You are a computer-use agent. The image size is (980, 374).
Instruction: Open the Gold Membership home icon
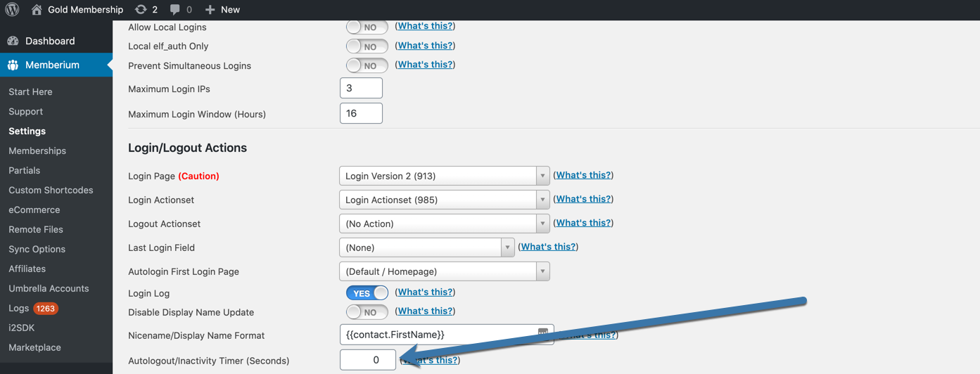[37, 10]
